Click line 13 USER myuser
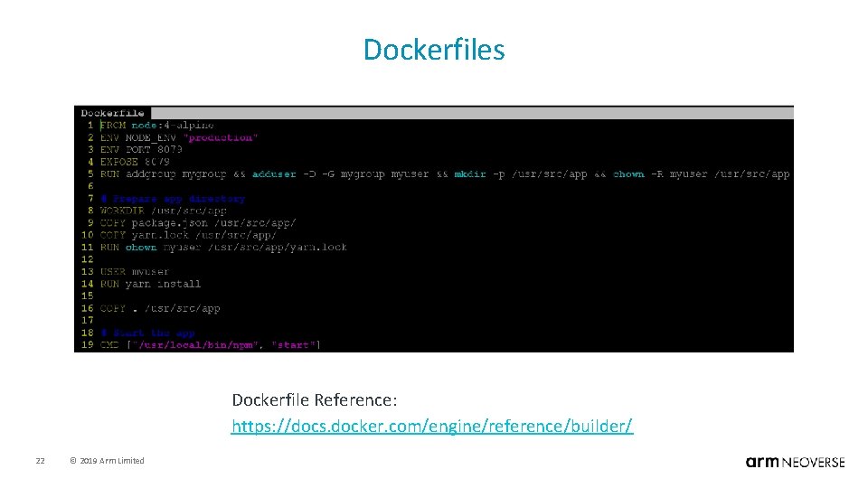 135,272
